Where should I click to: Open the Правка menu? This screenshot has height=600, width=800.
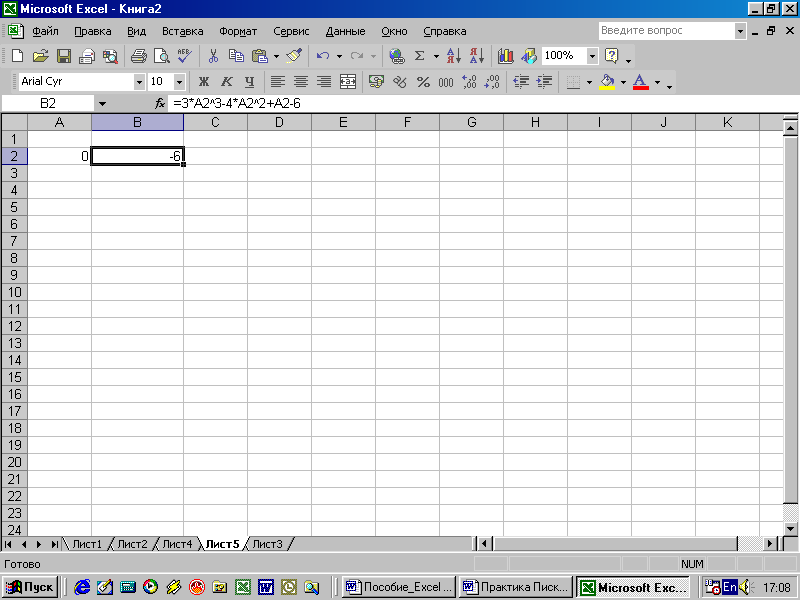(x=93, y=31)
